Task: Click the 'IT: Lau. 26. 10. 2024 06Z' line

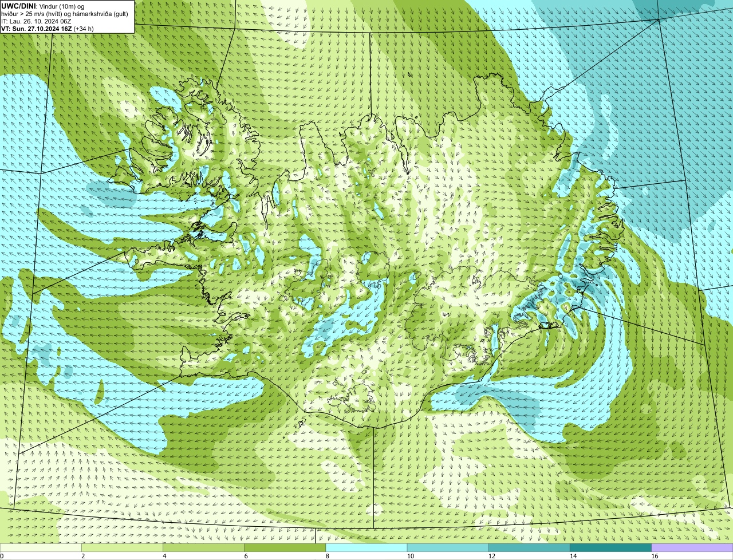Action: 36,21
